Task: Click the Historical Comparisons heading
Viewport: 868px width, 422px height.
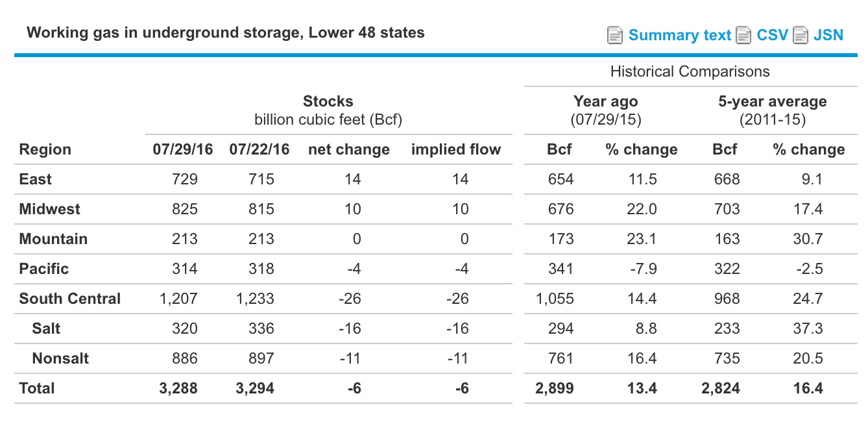Action: coord(690,71)
